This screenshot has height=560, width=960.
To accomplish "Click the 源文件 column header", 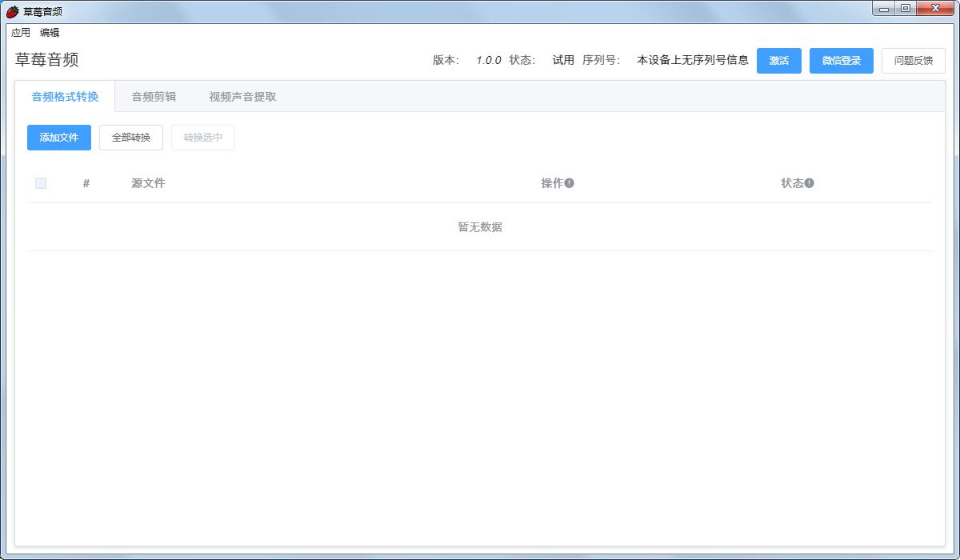I will point(148,183).
